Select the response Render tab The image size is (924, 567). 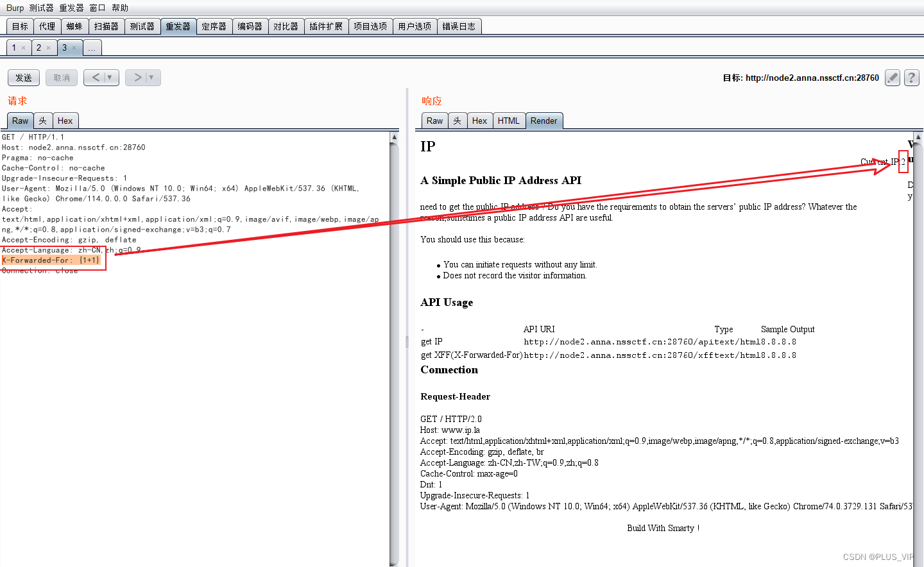[x=543, y=121]
